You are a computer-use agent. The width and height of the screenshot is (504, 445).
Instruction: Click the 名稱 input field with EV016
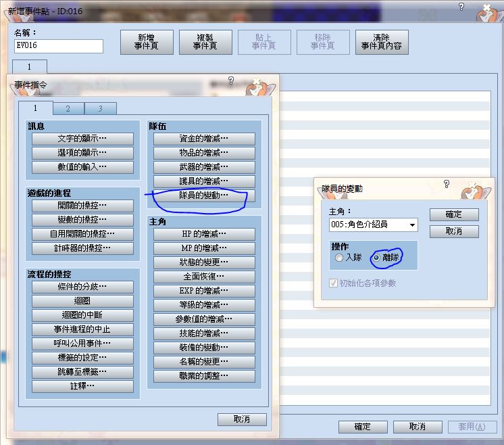point(59,46)
